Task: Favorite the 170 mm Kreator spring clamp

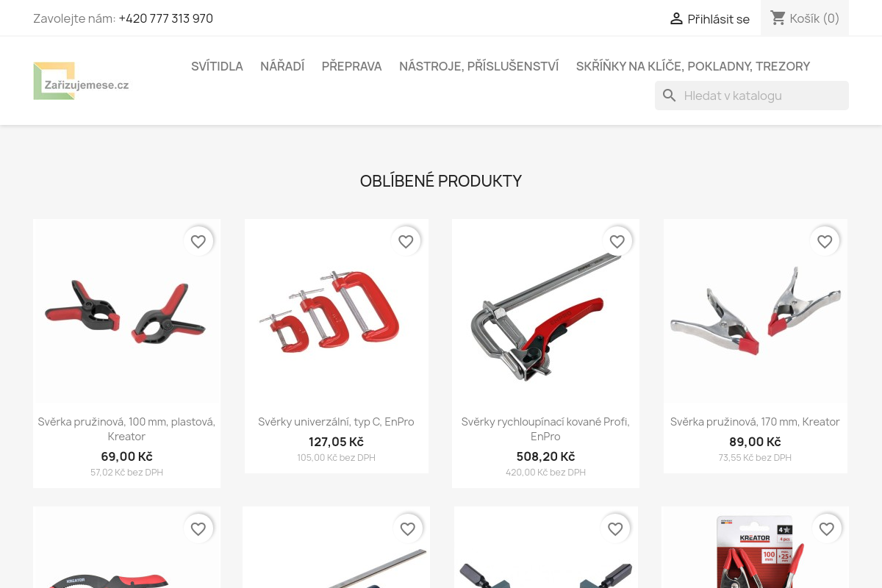Action: pos(825,241)
